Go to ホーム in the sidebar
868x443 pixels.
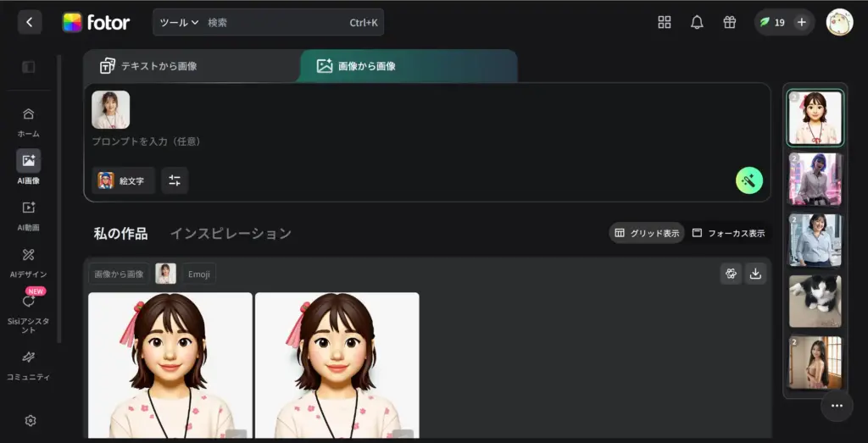click(29, 121)
